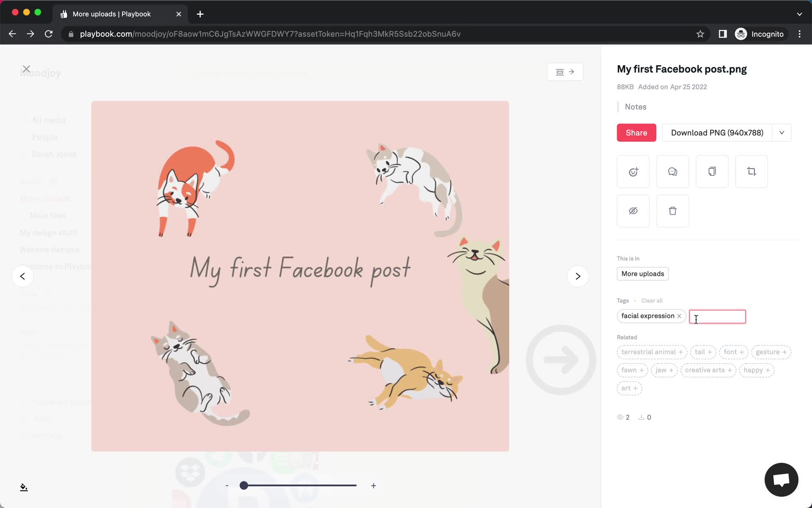Select the Main files tree item

pyautogui.click(x=48, y=215)
